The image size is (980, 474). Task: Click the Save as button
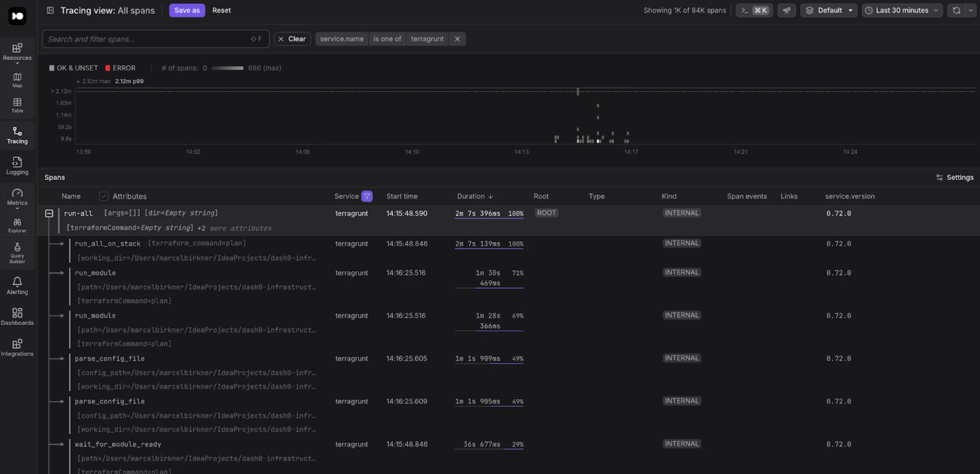(x=187, y=10)
